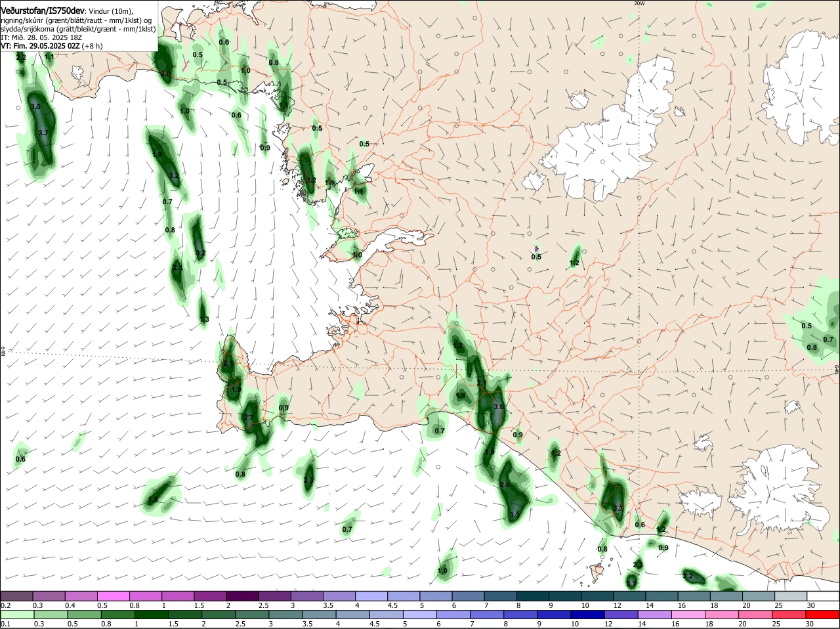
Task: Pick the dark navy swatch at 10 in the bottom legend
Action: 587,615
